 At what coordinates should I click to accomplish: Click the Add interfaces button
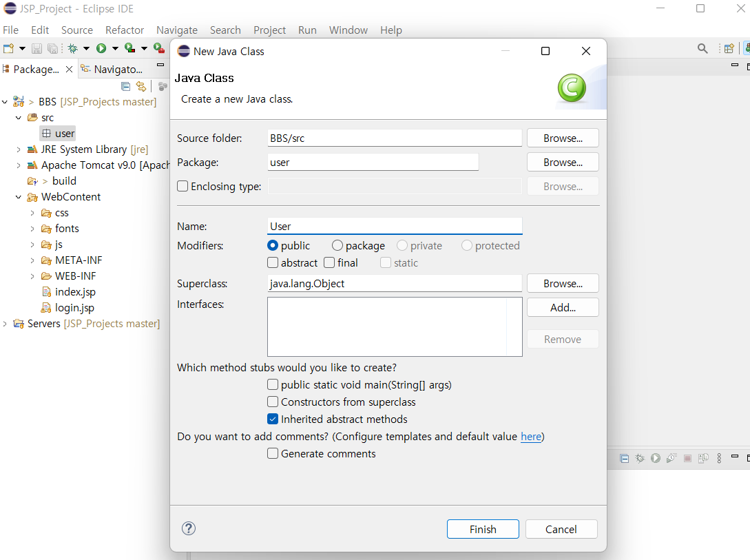click(x=563, y=307)
